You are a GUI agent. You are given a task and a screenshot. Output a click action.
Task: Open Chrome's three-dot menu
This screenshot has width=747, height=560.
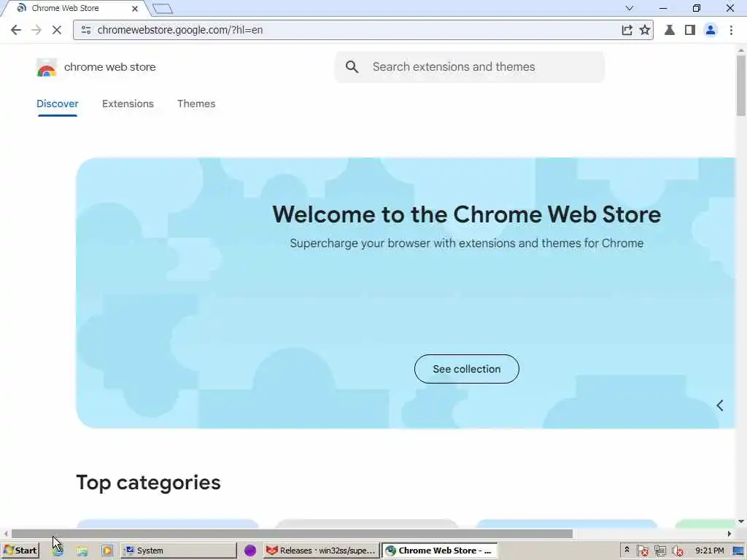[x=731, y=30]
